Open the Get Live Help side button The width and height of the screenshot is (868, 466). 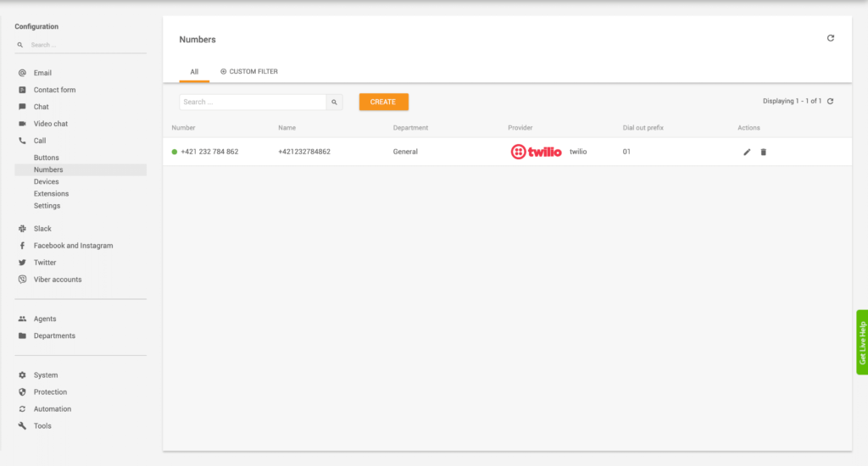coord(862,342)
